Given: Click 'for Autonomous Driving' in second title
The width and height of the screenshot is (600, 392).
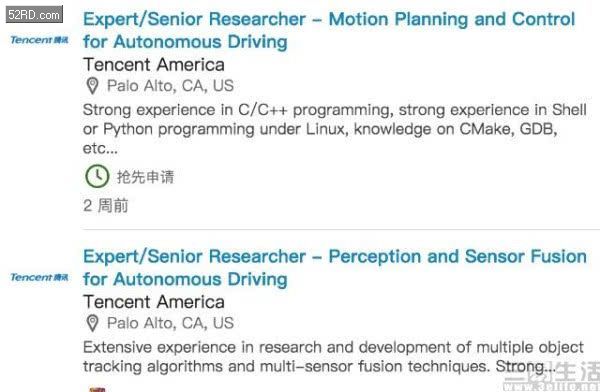Looking at the screenshot, I should coord(185,279).
